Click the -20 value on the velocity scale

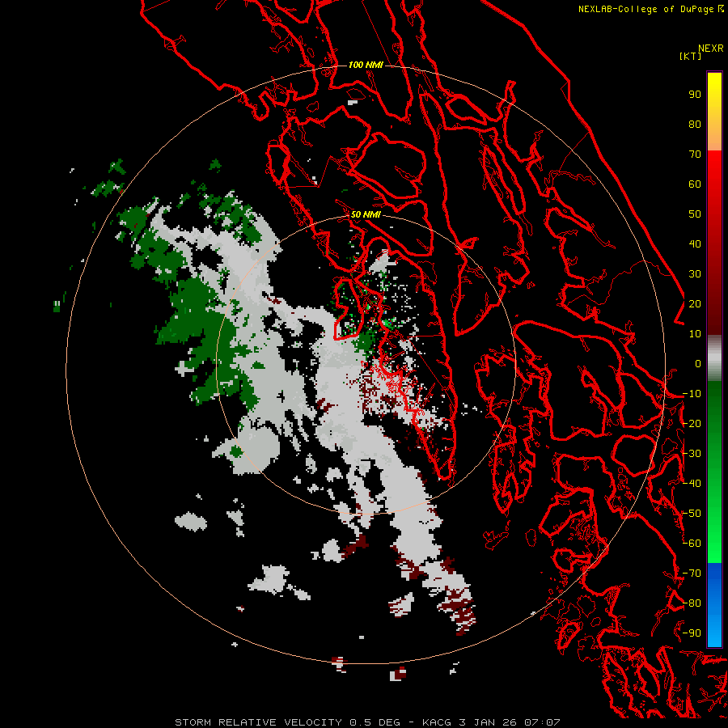tap(692, 423)
